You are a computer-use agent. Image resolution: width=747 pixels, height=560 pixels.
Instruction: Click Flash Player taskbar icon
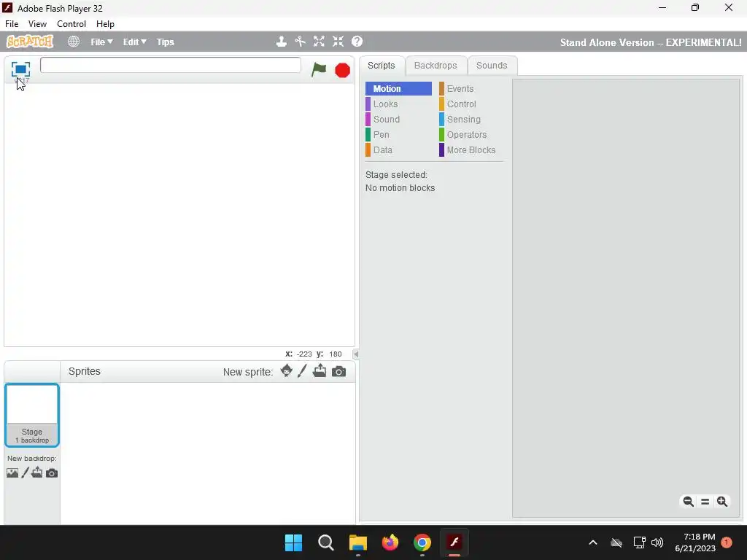click(454, 542)
